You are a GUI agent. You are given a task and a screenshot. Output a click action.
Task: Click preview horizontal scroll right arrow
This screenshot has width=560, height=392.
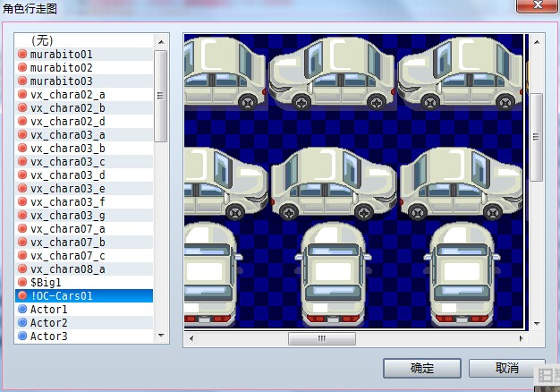521,338
